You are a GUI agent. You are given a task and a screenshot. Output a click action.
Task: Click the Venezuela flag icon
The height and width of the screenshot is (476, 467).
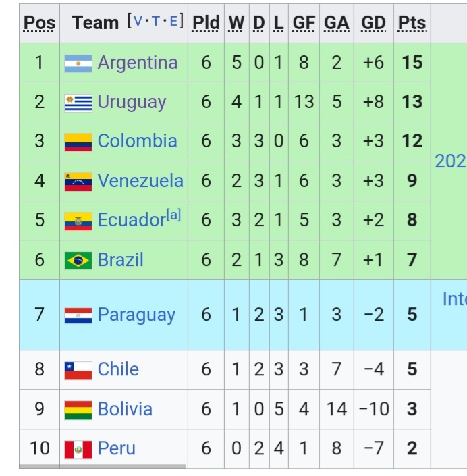pyautogui.click(x=78, y=182)
